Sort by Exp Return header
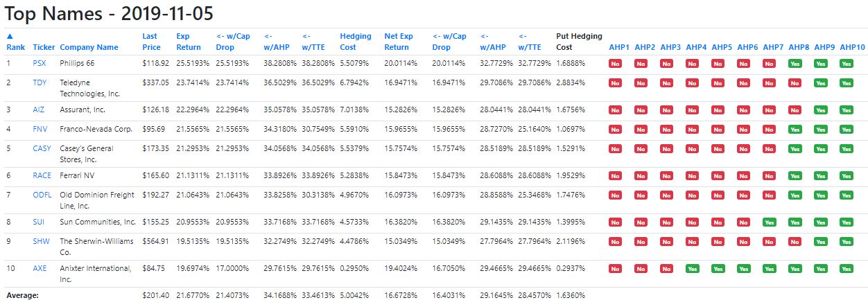This screenshot has height=307, width=868. click(189, 42)
